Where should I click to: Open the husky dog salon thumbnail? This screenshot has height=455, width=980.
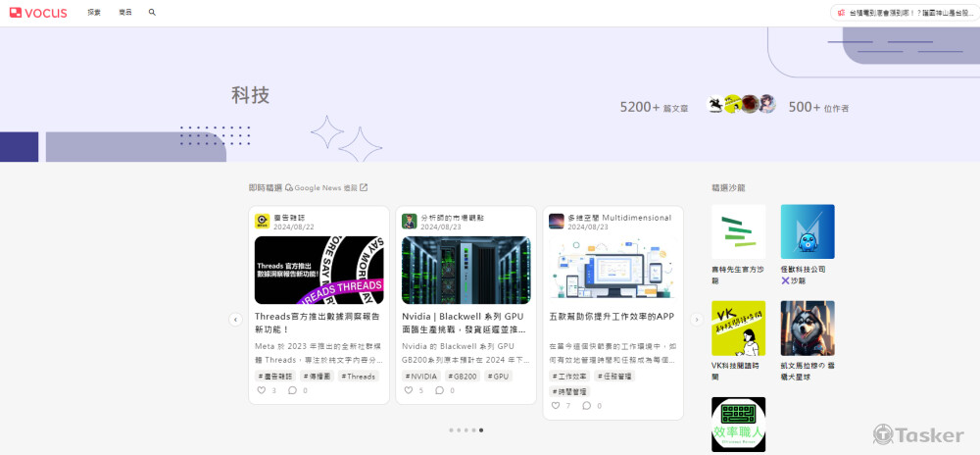(x=808, y=329)
